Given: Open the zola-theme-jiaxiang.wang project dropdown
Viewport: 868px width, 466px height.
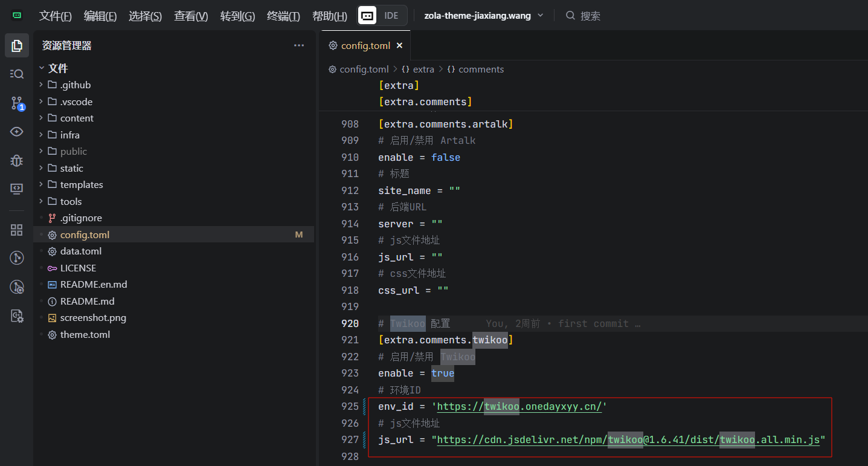Looking at the screenshot, I should (484, 16).
